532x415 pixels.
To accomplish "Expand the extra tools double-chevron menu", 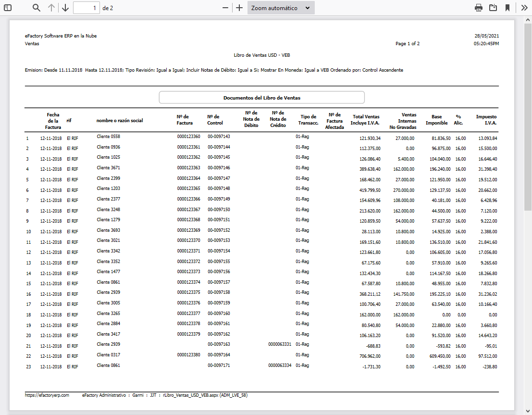I will pos(524,8).
